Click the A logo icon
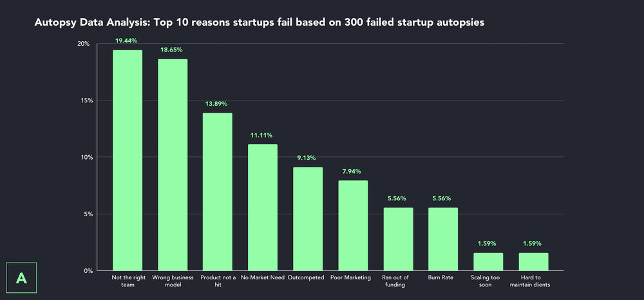 21,278
